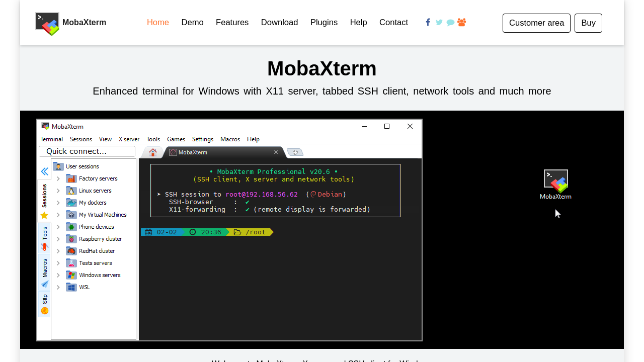Click the new tab plus icon
Screen dimensions: 644x362
coord(295,152)
